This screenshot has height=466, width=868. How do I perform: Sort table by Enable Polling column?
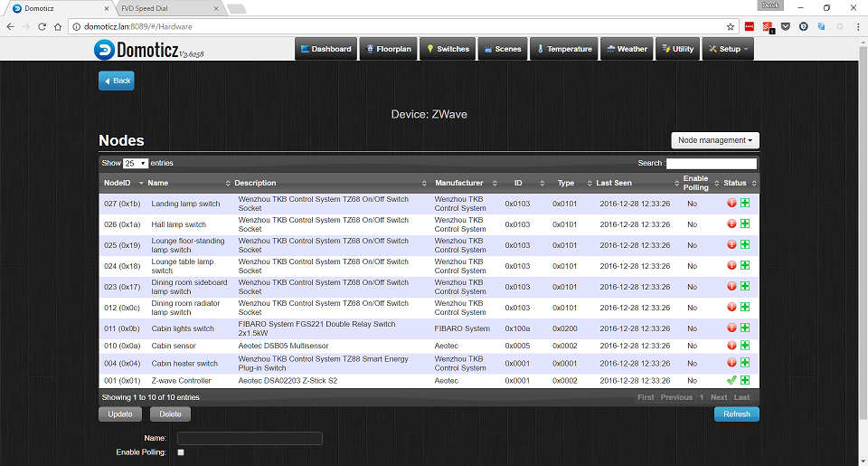pos(700,183)
